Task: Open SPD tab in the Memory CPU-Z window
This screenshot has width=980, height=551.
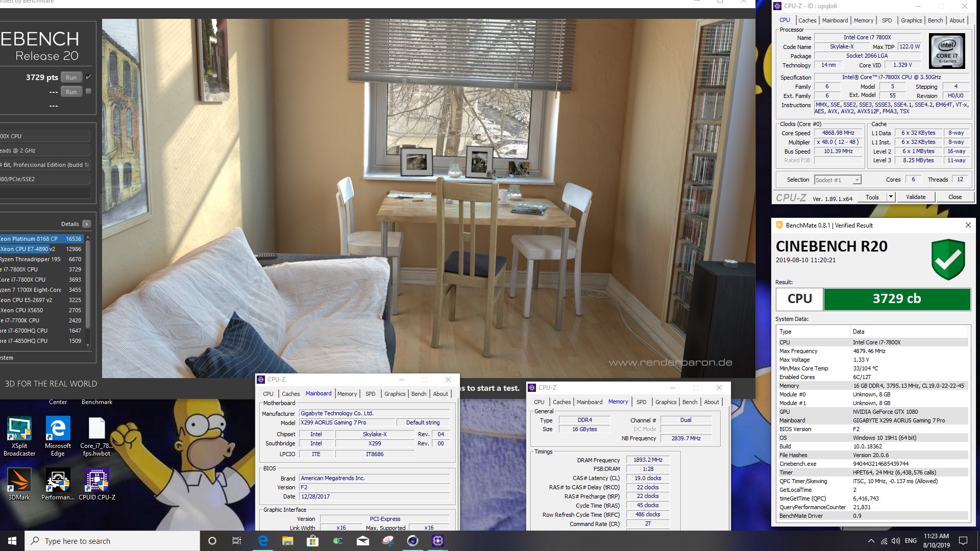Action: tap(642, 402)
